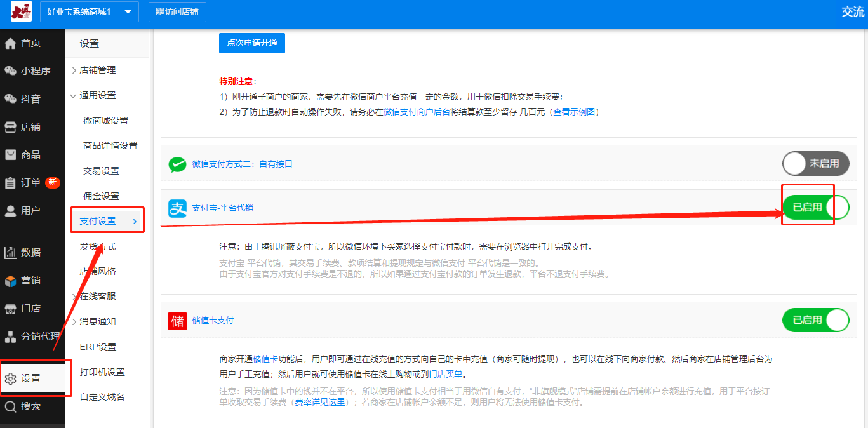Open 佣金设置 page
The height and width of the screenshot is (428, 868).
click(101, 196)
